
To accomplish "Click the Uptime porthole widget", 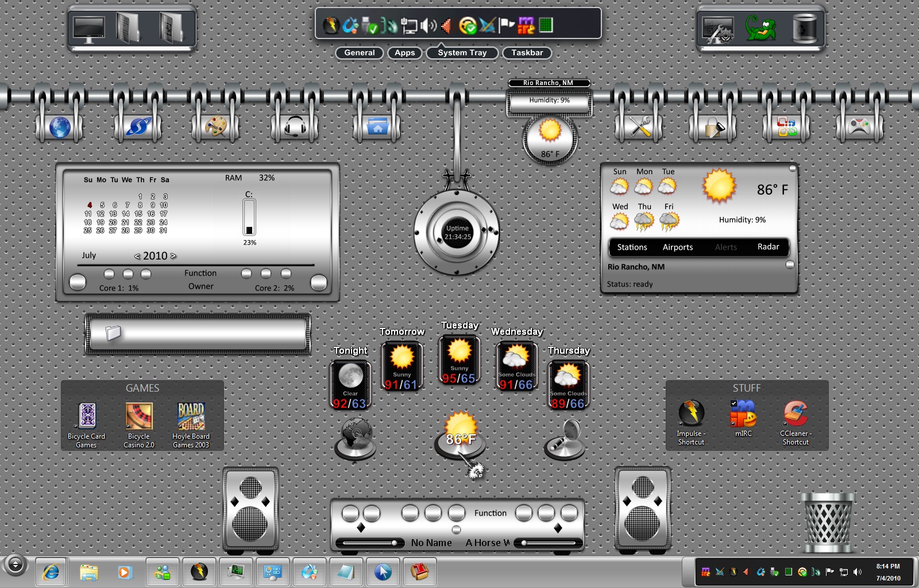I will point(457,233).
